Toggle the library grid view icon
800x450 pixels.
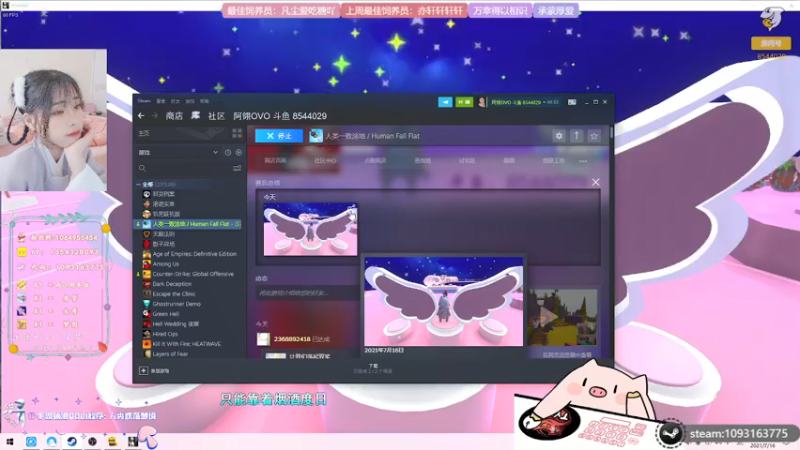click(237, 133)
